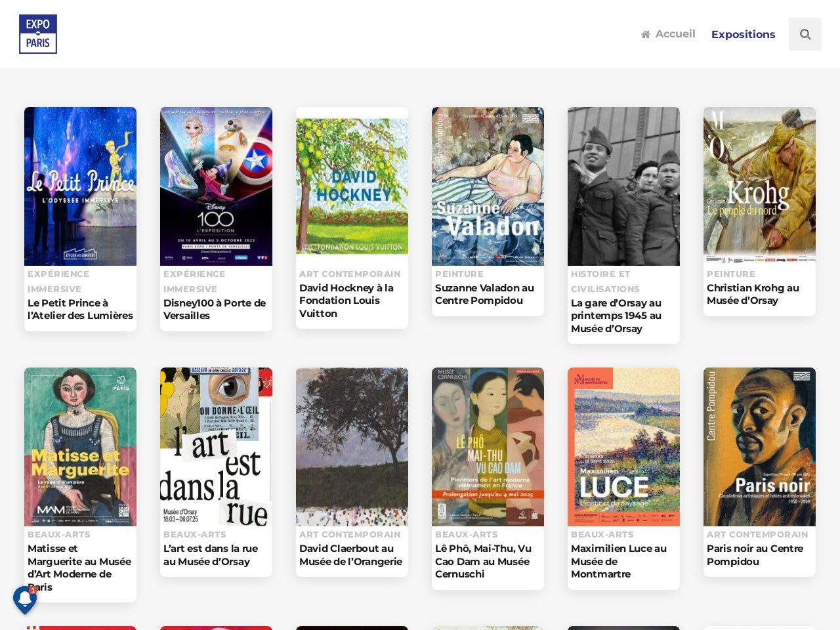Click 'Le Petit Prince à l'Atelier des Lumières' title

point(80,309)
